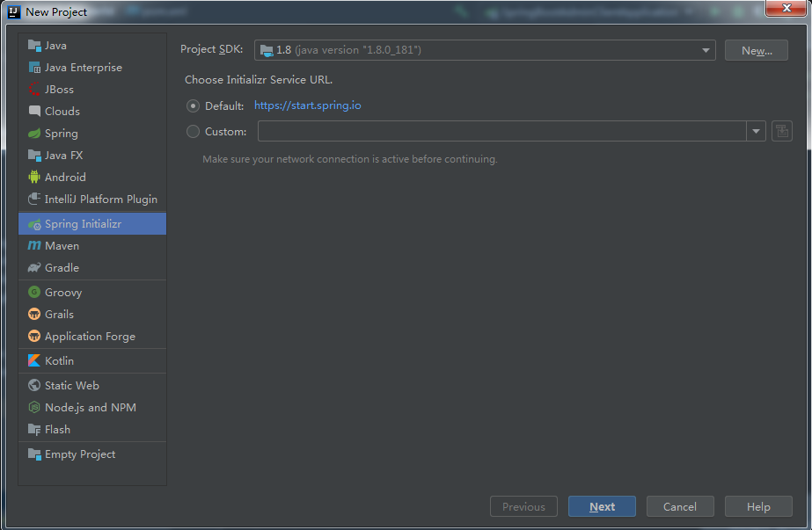Select Static Web label in list
This screenshot has height=530, width=812.
(72, 385)
